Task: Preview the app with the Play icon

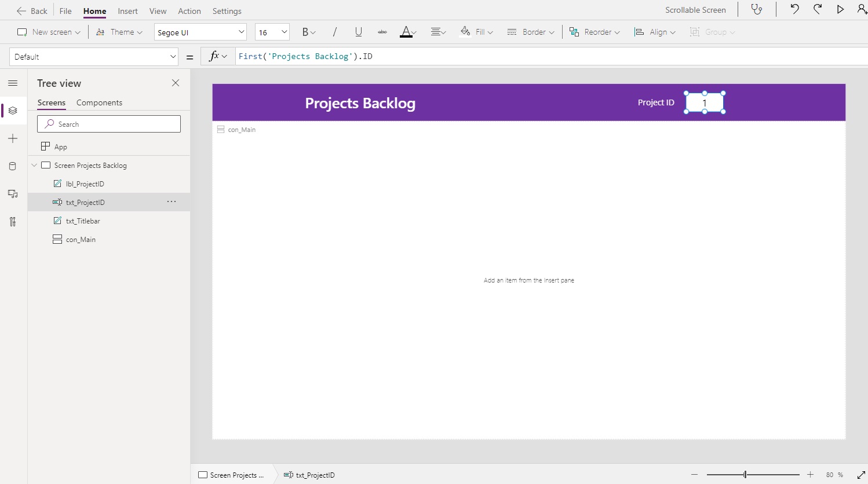Action: point(841,9)
